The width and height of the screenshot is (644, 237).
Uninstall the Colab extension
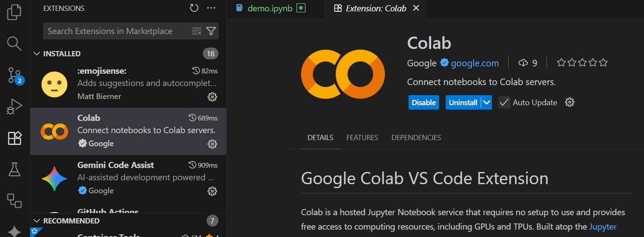463,103
